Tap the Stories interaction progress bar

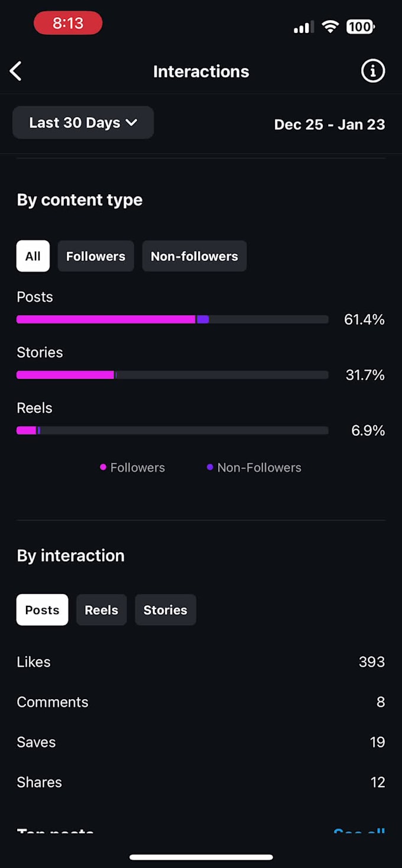click(x=172, y=375)
